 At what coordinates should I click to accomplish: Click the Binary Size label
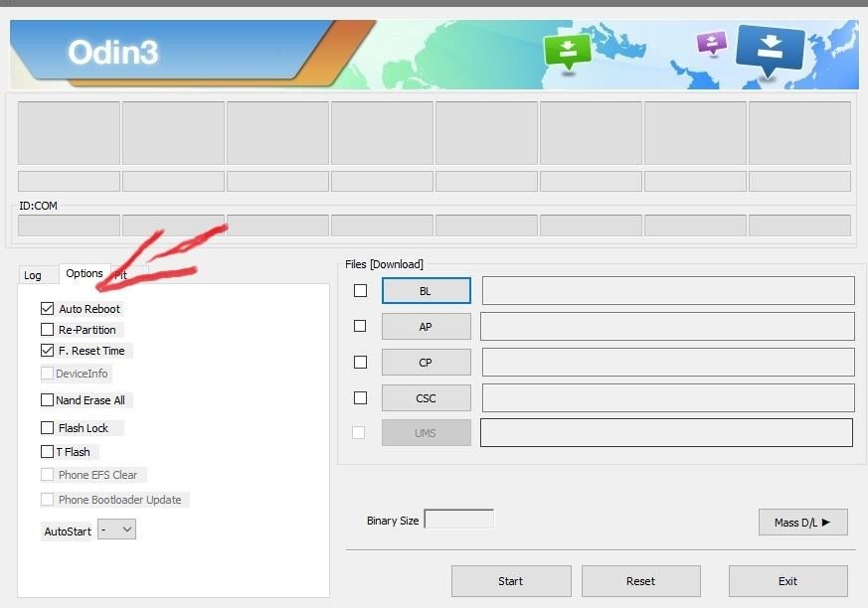393,521
